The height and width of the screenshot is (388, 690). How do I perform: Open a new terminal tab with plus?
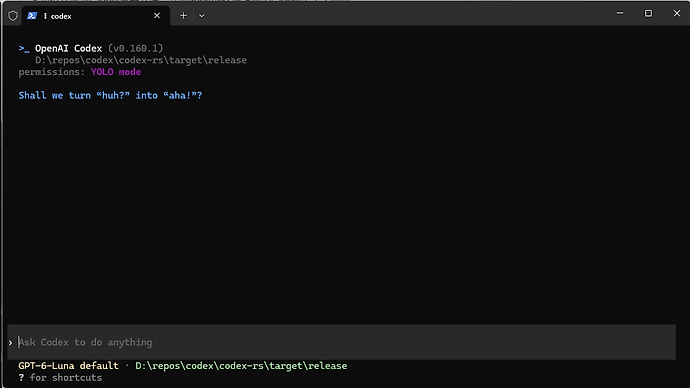(x=184, y=16)
